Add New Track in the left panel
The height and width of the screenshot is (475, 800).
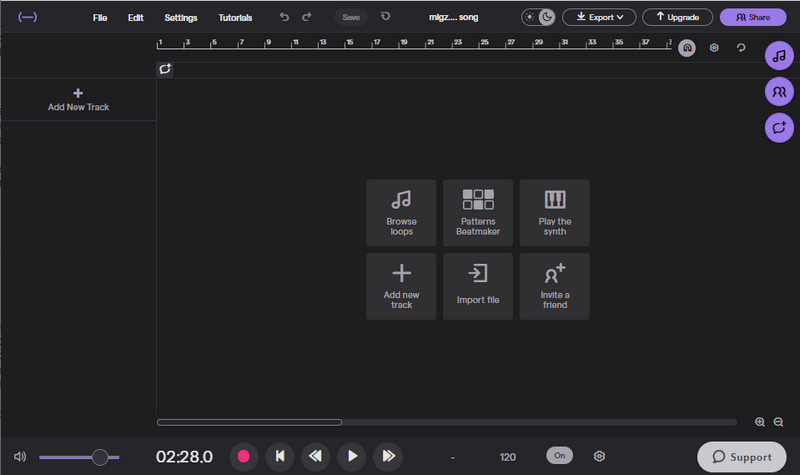(78, 99)
